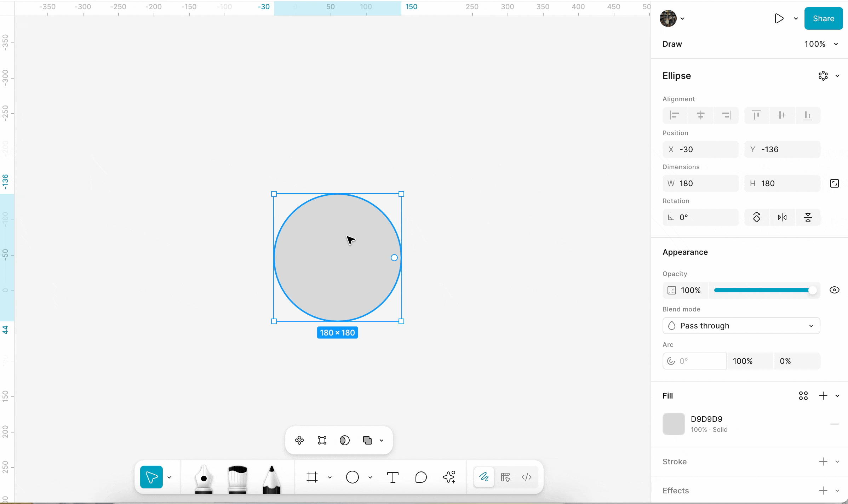Click the Opacity percentage field
The width and height of the screenshot is (848, 504).
coord(685,290)
